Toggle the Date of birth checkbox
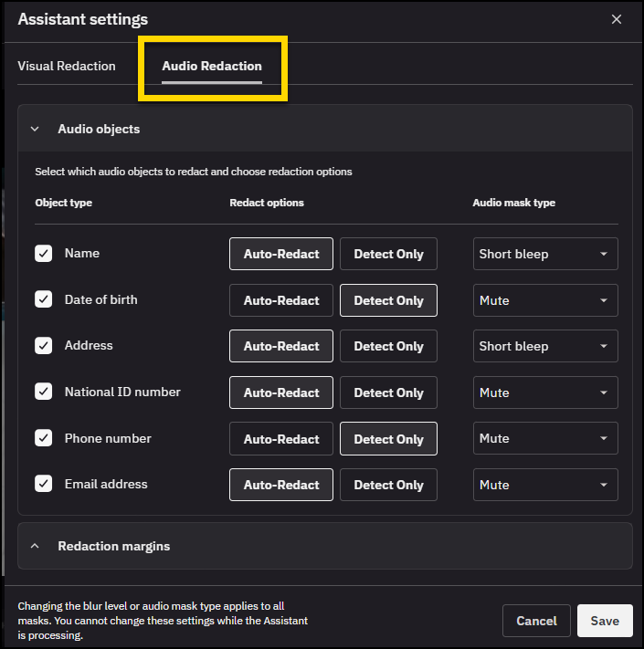The image size is (644, 649). [x=44, y=299]
